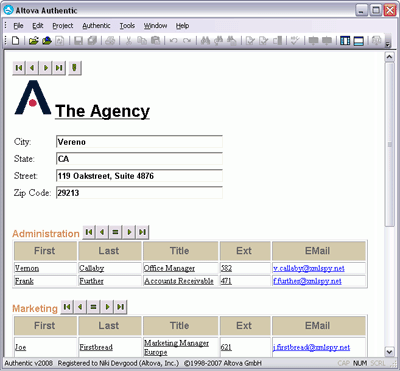Click the 'The Agency' heading text
This screenshot has width=400, height=371.
point(102,111)
